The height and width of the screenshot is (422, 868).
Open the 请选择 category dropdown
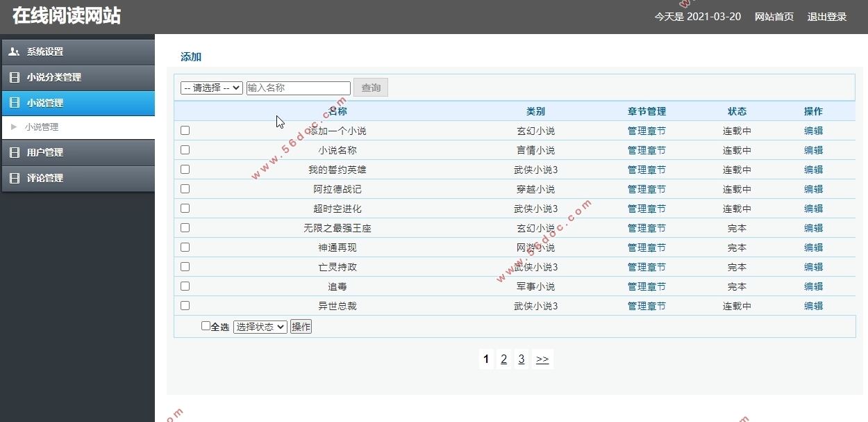coord(212,88)
